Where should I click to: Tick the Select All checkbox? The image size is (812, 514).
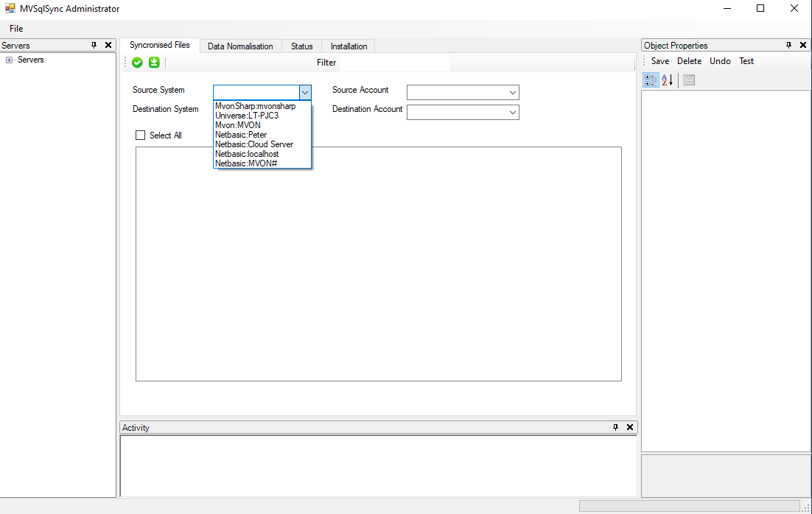pos(140,135)
